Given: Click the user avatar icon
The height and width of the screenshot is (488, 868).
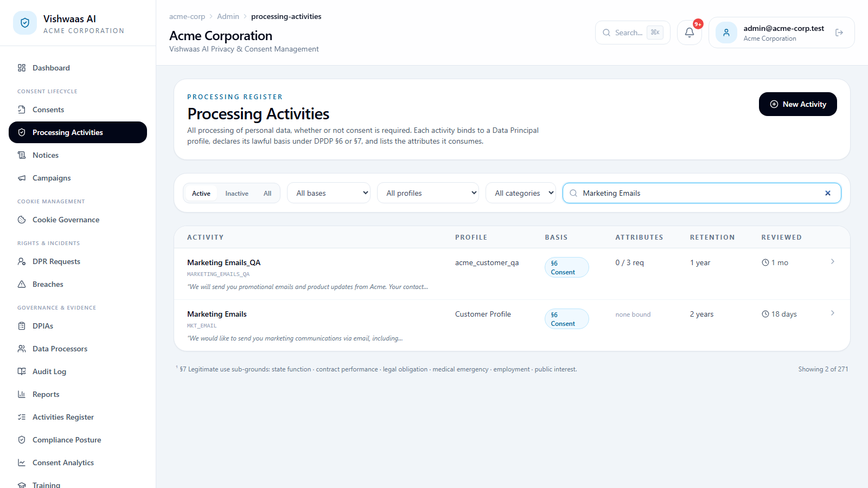Looking at the screenshot, I should [726, 33].
